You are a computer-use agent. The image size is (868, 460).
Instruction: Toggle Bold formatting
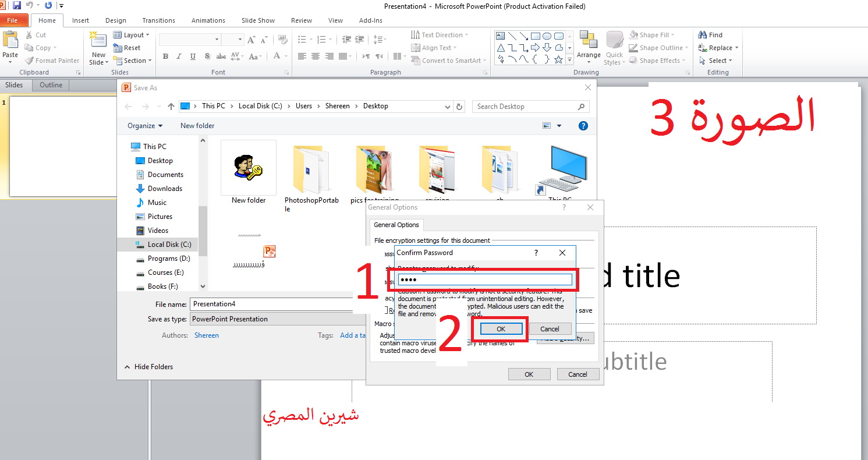[165, 56]
